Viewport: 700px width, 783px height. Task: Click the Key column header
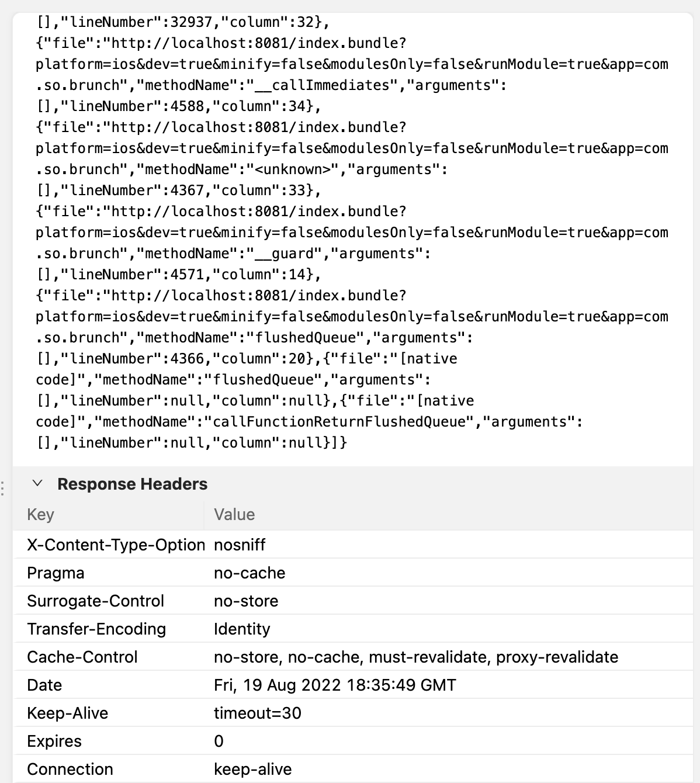point(40,515)
